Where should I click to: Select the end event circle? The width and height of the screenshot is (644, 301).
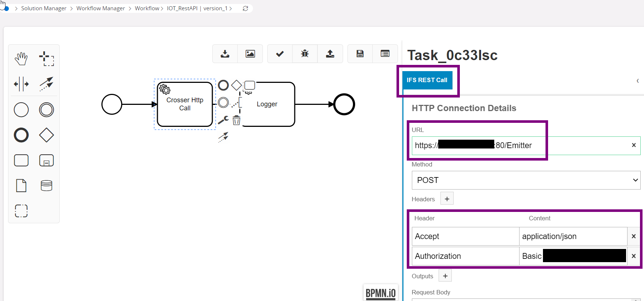point(345,104)
